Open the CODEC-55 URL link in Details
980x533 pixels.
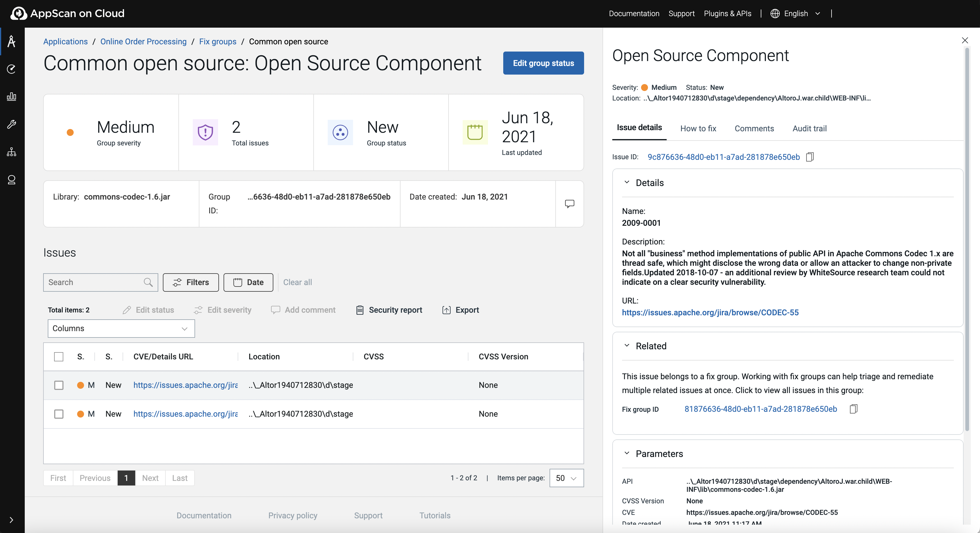pyautogui.click(x=710, y=312)
